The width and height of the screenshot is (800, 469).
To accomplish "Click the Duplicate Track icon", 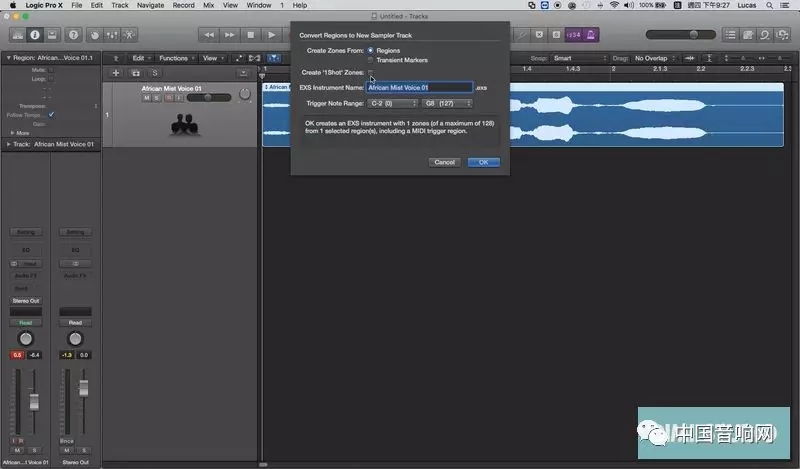I will coord(135,73).
